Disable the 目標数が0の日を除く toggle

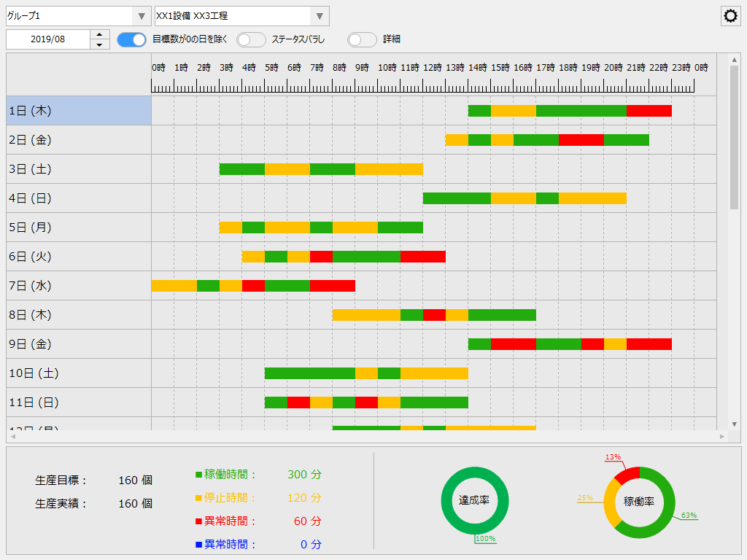(x=132, y=39)
